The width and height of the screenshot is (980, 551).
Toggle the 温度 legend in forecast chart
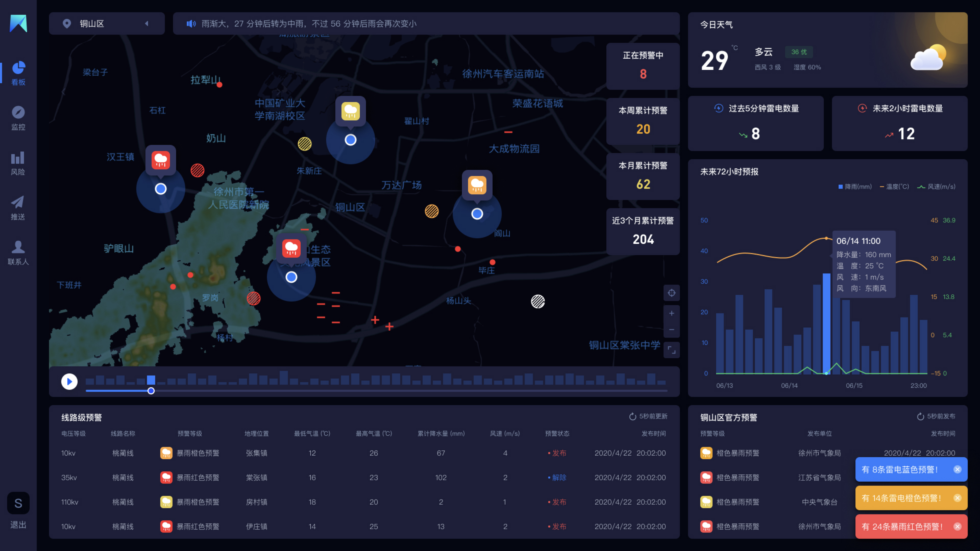894,187
